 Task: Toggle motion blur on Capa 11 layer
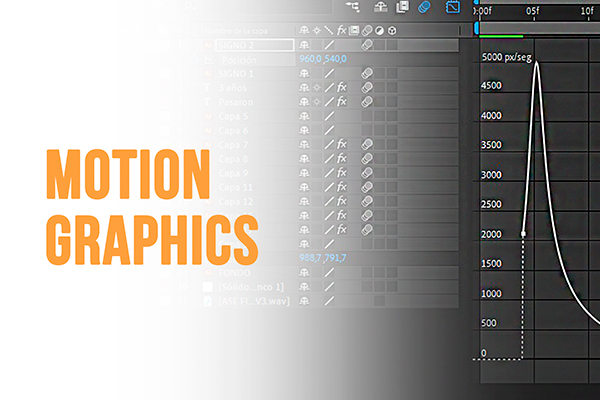[x=367, y=187]
